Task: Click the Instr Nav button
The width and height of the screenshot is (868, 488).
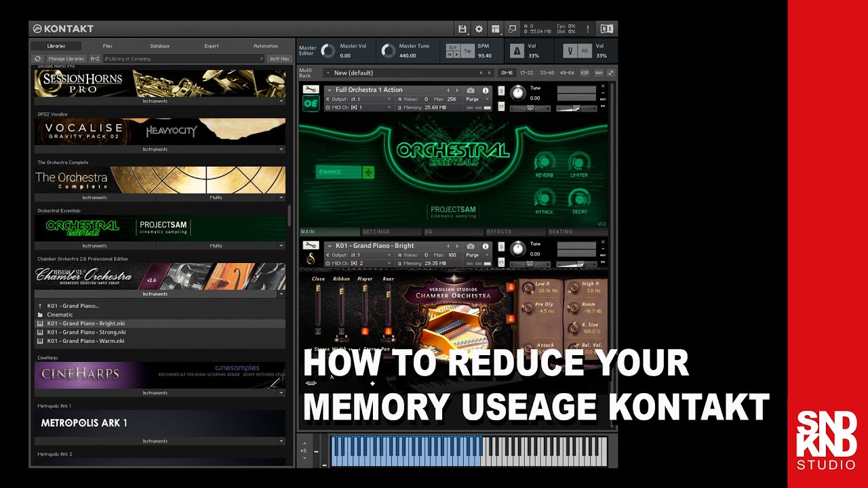Action: [280, 59]
